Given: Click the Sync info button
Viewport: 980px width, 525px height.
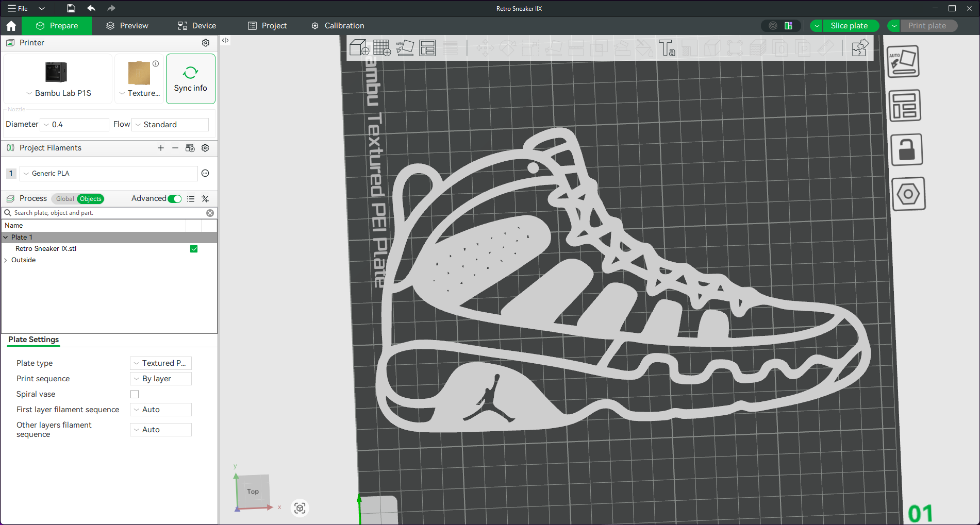Looking at the screenshot, I should (x=190, y=79).
